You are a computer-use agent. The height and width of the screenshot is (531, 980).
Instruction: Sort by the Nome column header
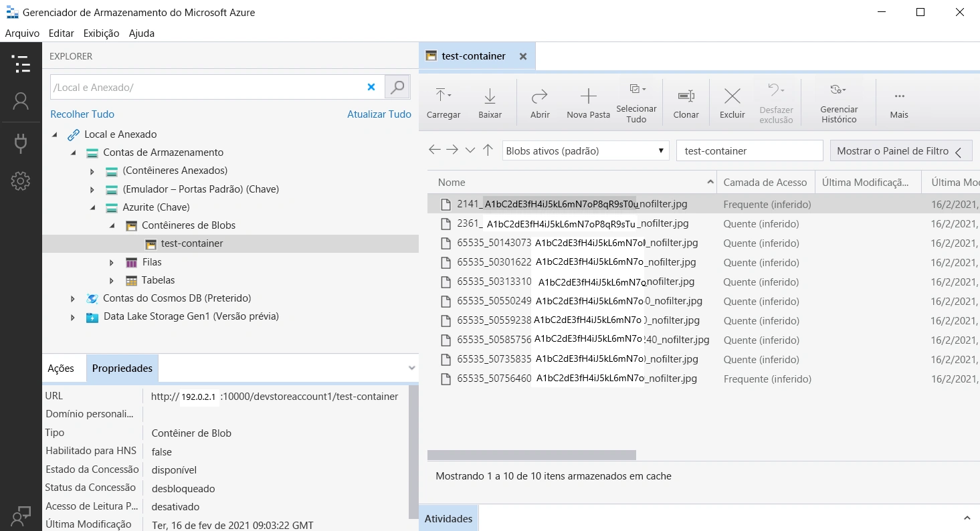click(572, 182)
